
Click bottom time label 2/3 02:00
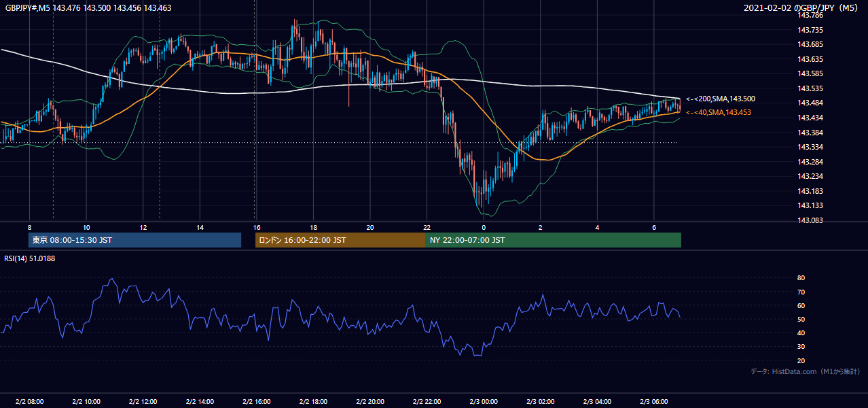pos(540,402)
